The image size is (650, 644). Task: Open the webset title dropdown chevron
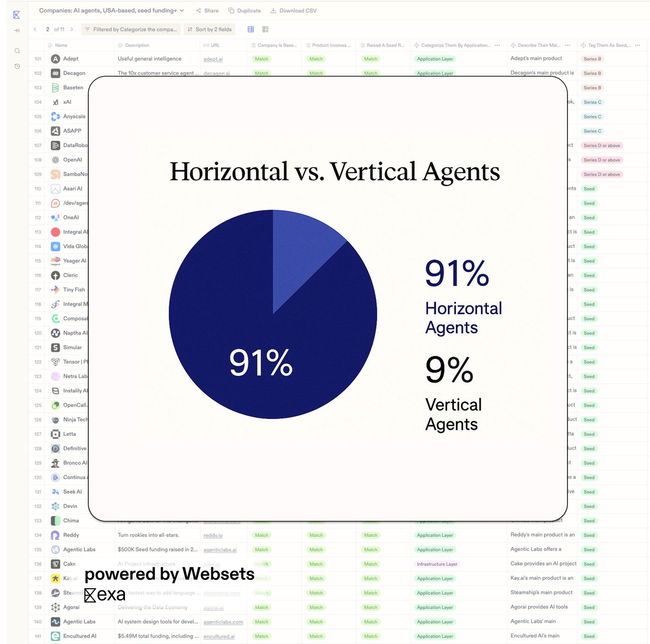pos(182,10)
